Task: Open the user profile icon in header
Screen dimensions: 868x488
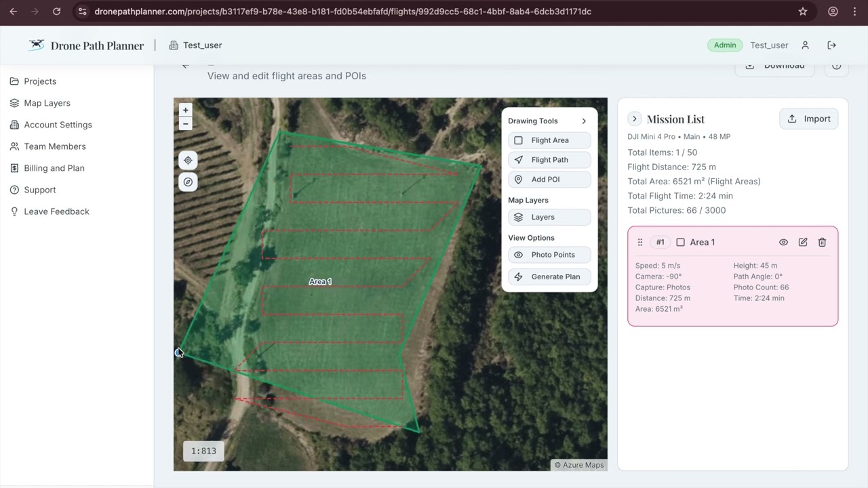Action: tap(805, 45)
